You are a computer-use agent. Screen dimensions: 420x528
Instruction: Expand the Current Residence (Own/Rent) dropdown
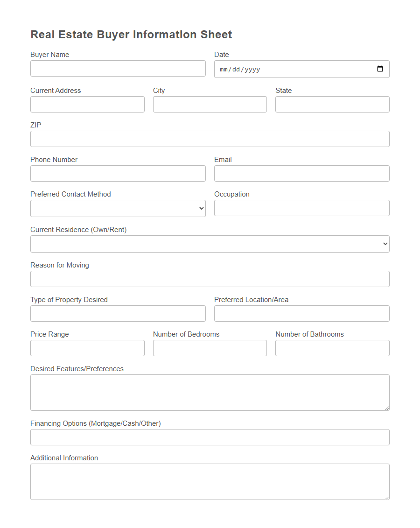210,243
